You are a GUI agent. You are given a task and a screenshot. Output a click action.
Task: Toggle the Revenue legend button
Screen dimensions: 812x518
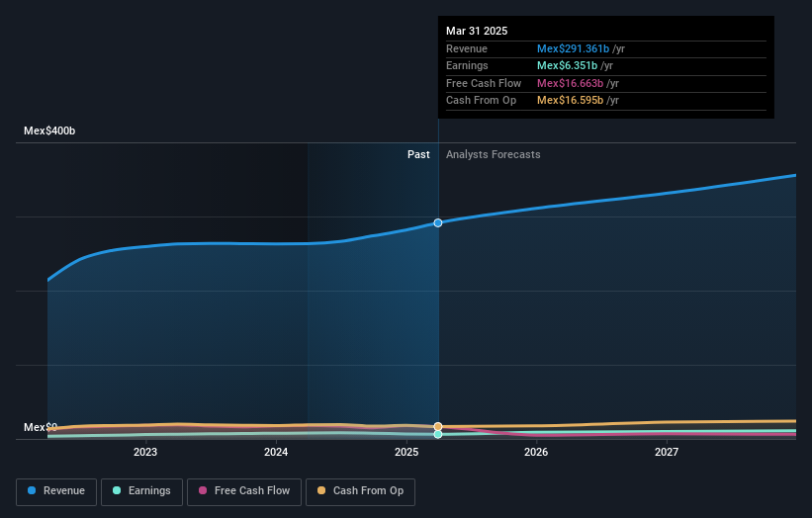56,491
